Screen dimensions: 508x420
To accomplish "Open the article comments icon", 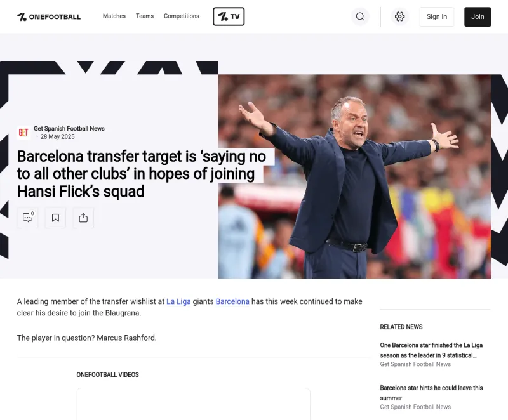I will click(27, 218).
